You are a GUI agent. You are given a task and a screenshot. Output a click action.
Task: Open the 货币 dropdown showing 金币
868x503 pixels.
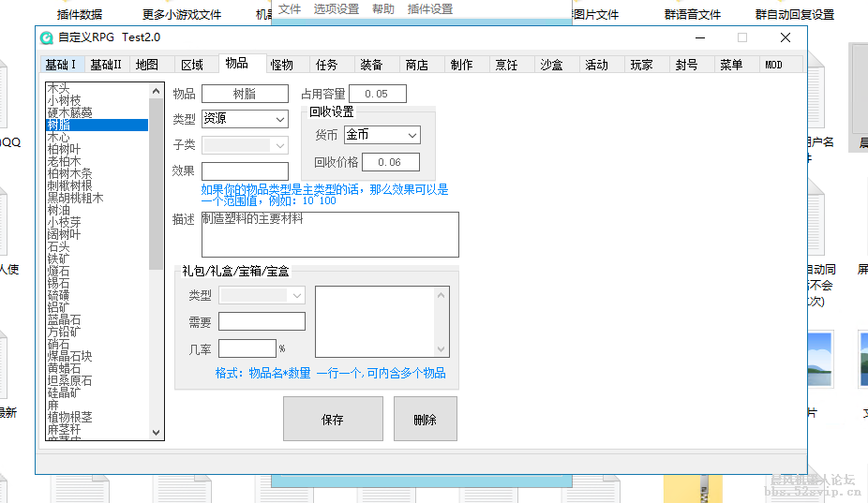[x=382, y=135]
